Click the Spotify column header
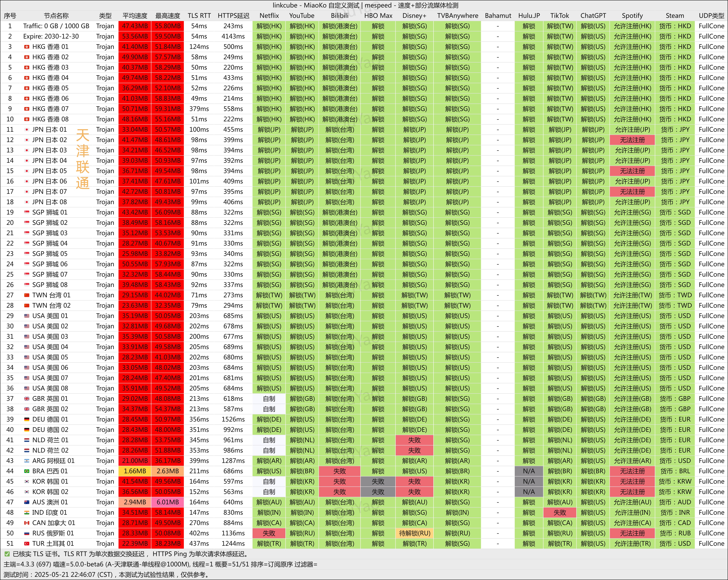 tap(632, 16)
